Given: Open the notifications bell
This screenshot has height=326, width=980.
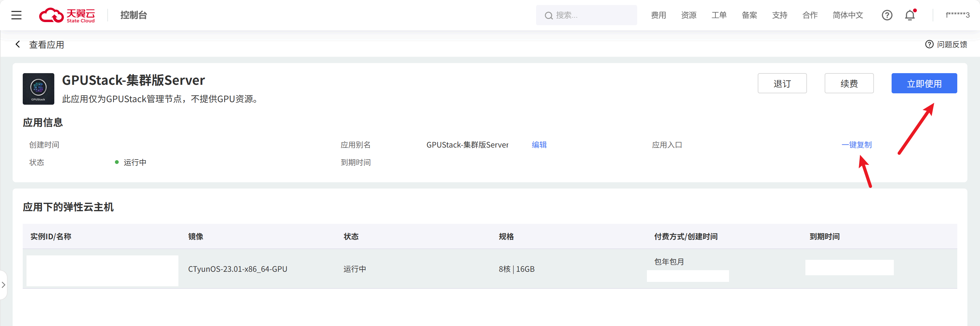Looking at the screenshot, I should 910,15.
